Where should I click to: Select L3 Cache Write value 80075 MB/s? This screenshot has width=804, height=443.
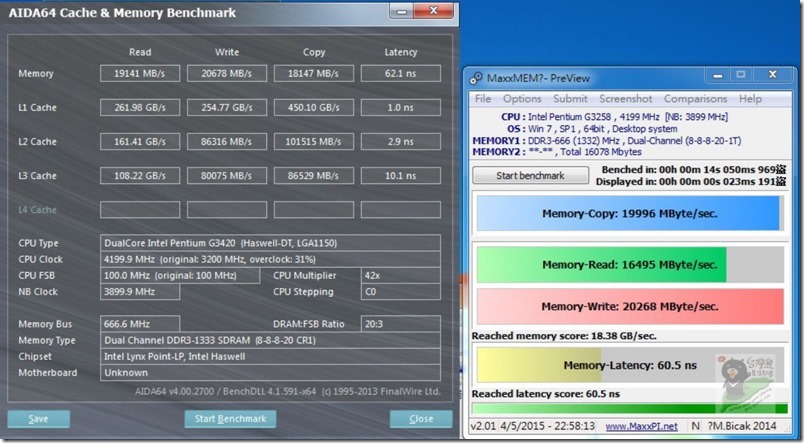click(x=227, y=175)
